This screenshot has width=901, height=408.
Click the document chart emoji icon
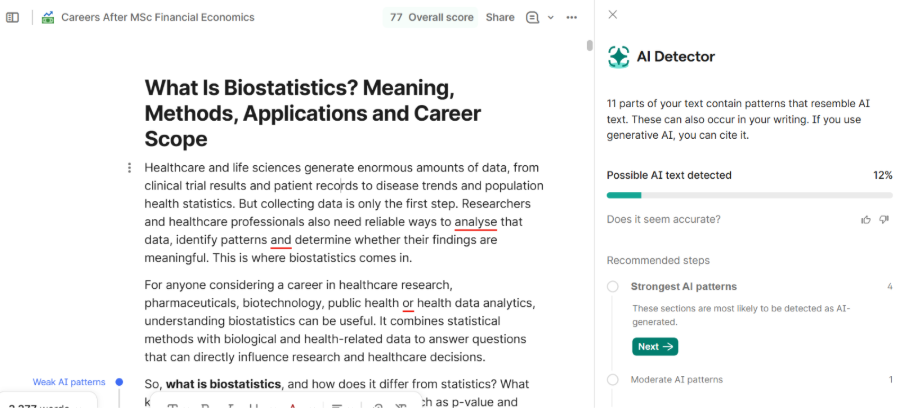point(48,17)
